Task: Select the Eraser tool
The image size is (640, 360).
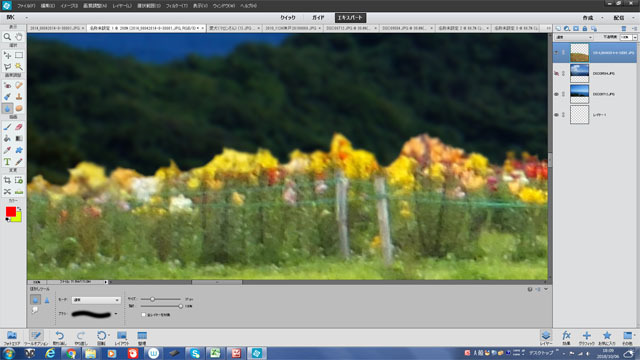Action: point(19,127)
